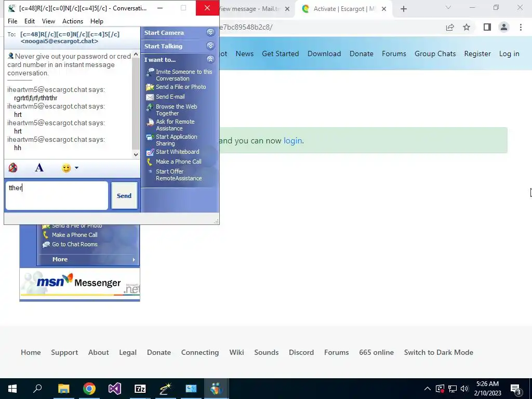Screen dimensions: 532x399
Task: Click Start Whiteboard option
Action: pos(178,152)
